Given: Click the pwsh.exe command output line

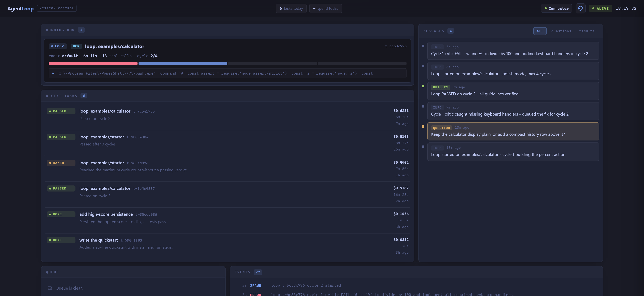Looking at the screenshot, I should [x=228, y=73].
